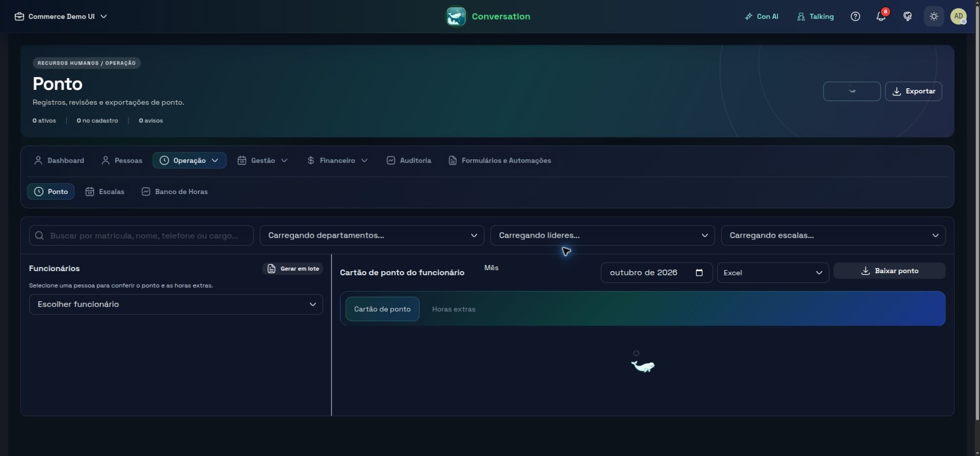Click the magnifier icon in search box
This screenshot has width=980, height=456.
coord(40,236)
